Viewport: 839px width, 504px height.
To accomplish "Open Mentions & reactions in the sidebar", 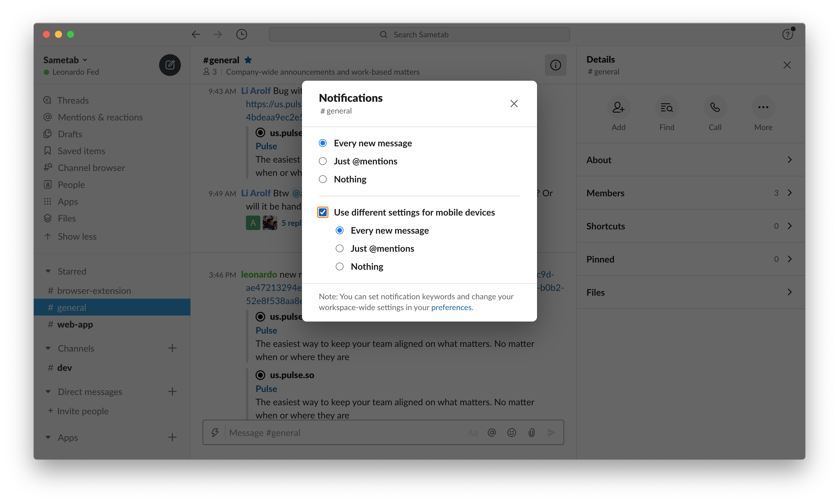I will coord(100,117).
